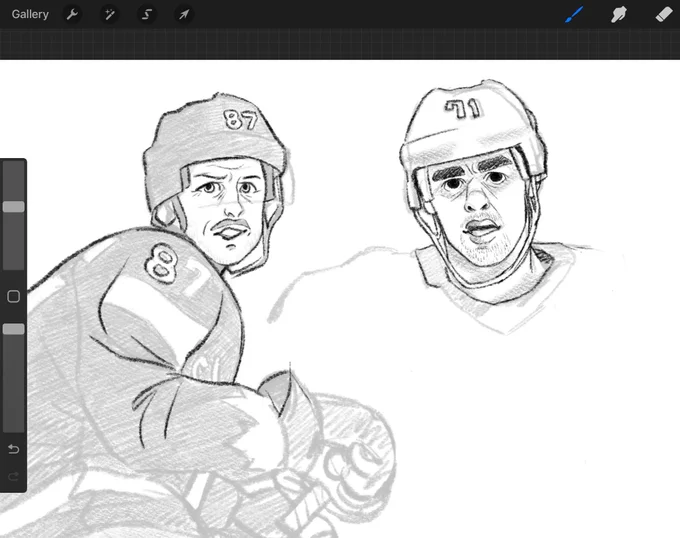Activate the Selection tool (S icon)
The image size is (680, 538).
point(147,14)
